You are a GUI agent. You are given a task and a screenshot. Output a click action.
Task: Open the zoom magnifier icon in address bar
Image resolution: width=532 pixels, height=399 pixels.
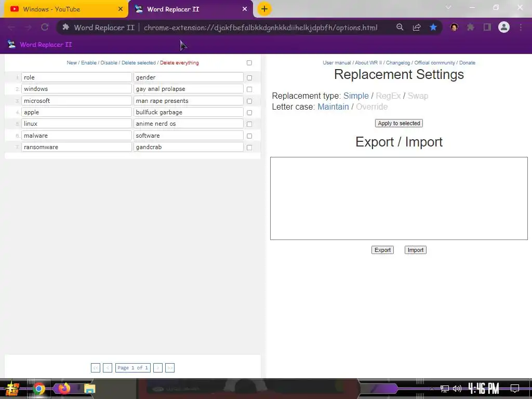pyautogui.click(x=400, y=27)
